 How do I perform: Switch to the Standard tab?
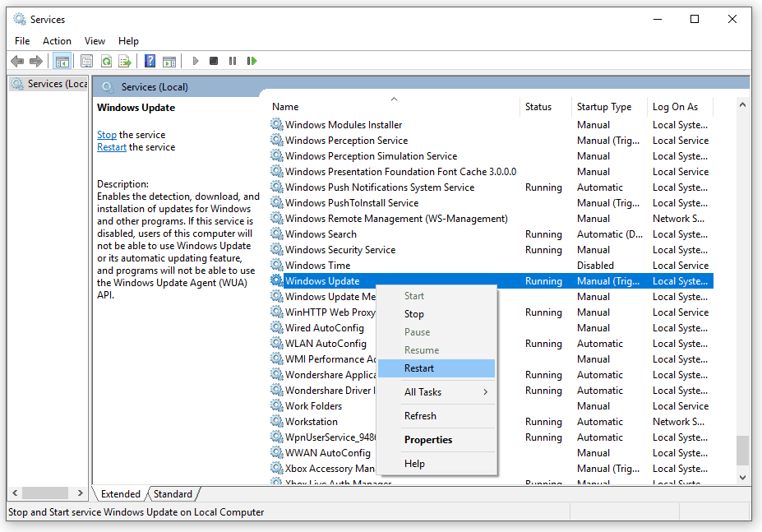173,493
